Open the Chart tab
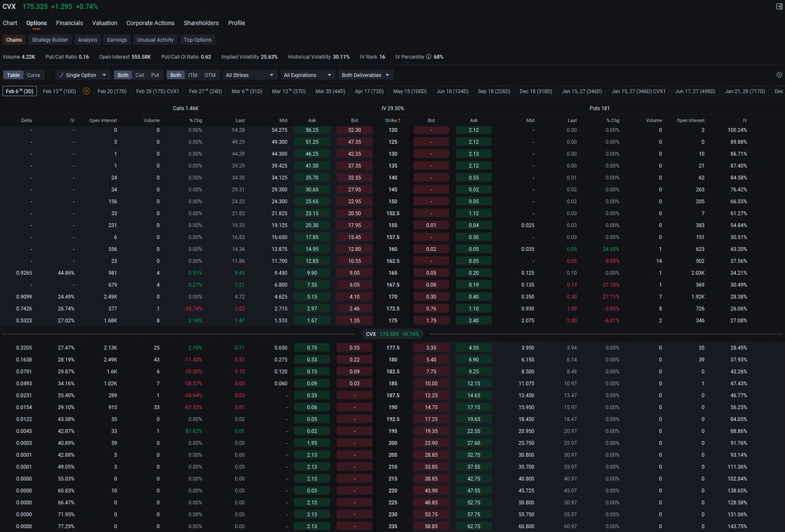The height and width of the screenshot is (532, 785). pos(10,23)
